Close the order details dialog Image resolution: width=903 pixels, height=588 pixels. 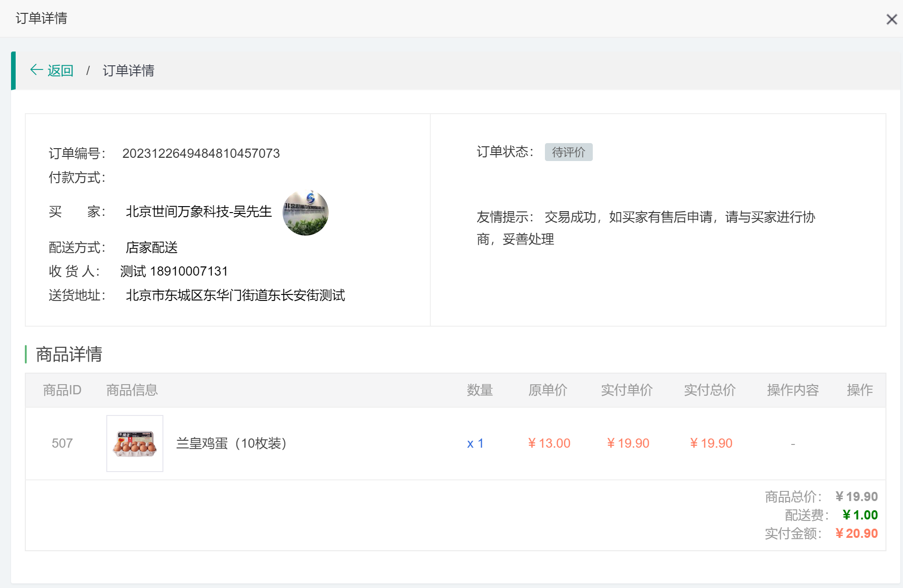891,19
